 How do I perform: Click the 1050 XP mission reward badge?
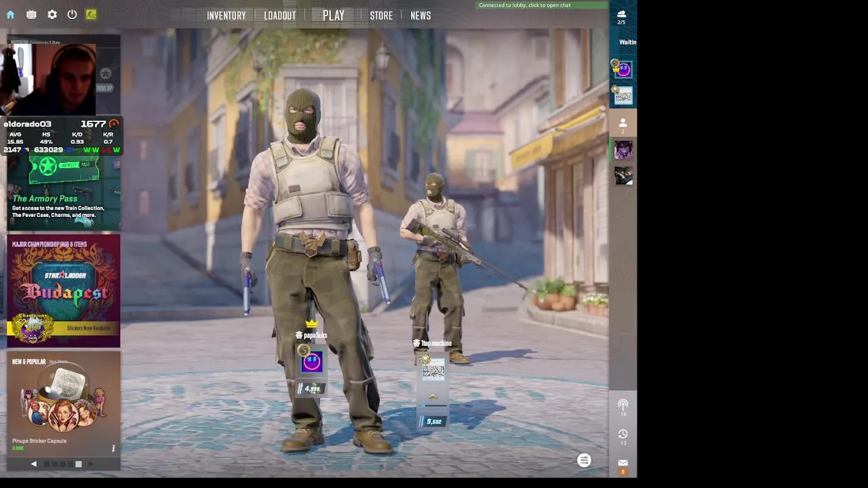point(104,88)
